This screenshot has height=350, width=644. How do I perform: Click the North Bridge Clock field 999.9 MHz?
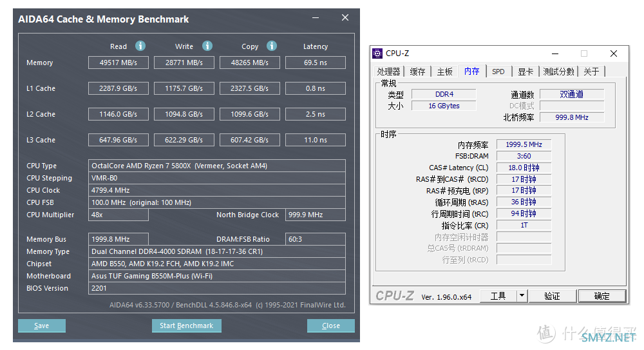click(x=316, y=215)
